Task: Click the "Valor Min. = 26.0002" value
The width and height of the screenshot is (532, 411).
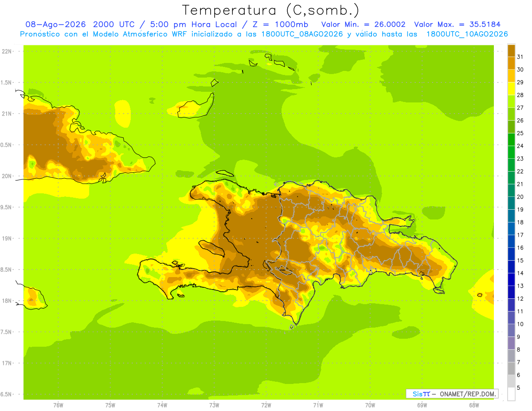Action: click(x=363, y=24)
